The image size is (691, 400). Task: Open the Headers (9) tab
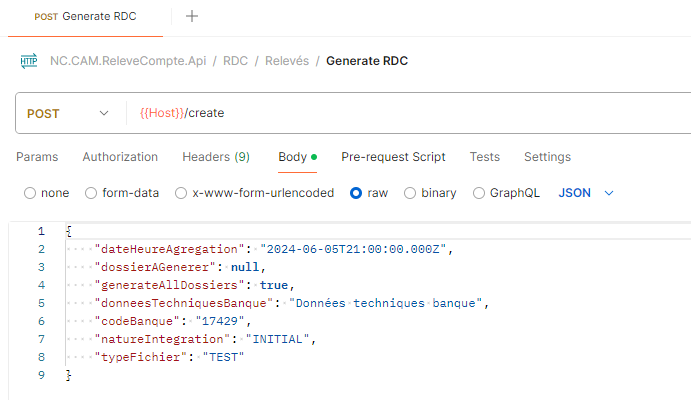pyautogui.click(x=216, y=157)
